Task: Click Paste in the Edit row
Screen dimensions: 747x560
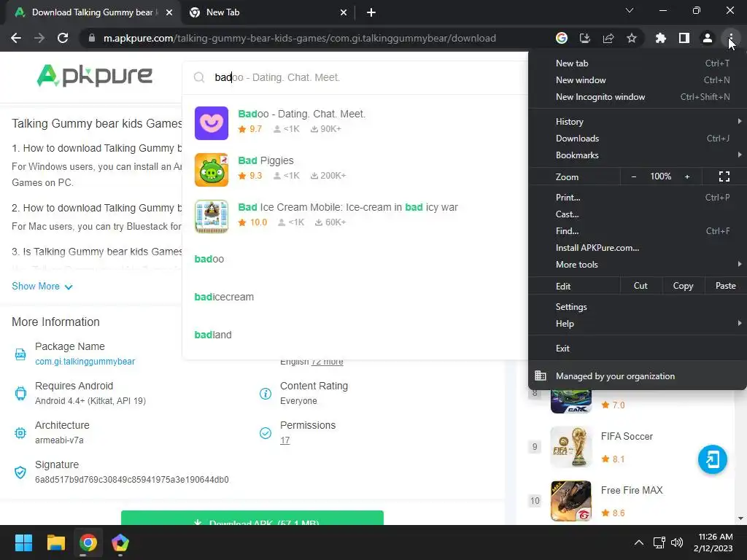Action: click(x=726, y=286)
